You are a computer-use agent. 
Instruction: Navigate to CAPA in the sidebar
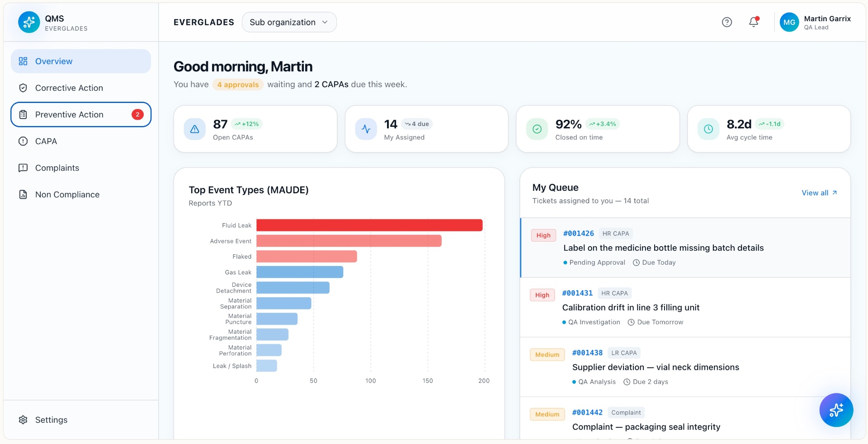pos(81,141)
